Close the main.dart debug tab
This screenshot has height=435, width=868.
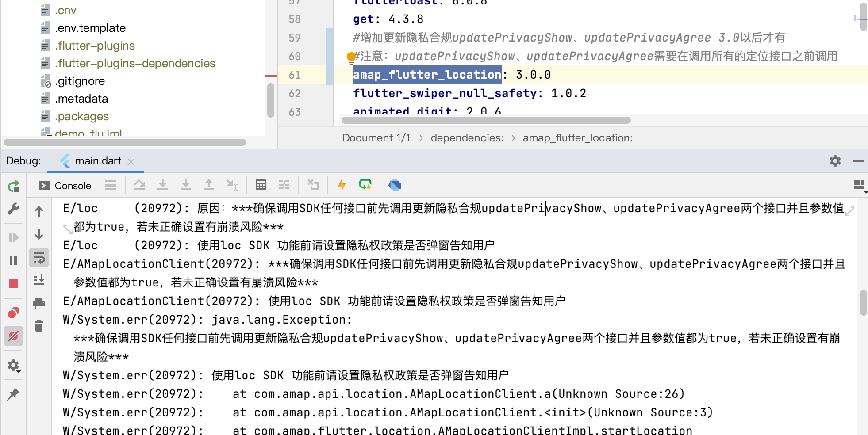point(131,162)
